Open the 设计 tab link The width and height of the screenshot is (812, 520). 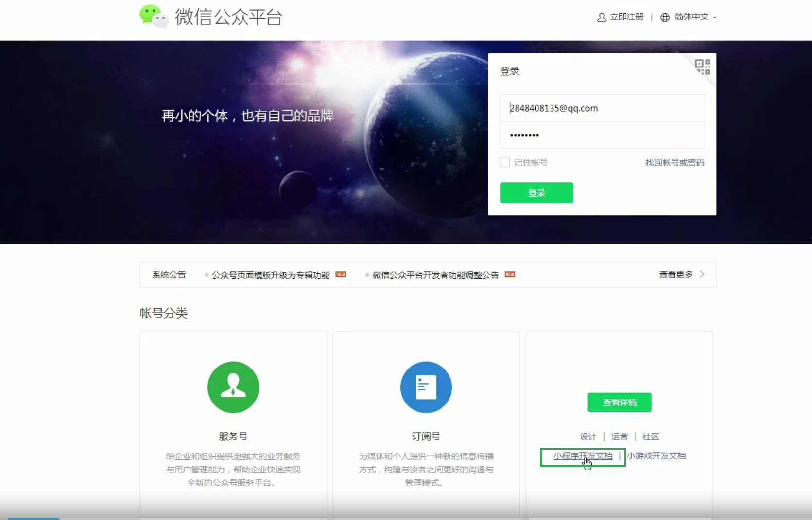click(588, 436)
